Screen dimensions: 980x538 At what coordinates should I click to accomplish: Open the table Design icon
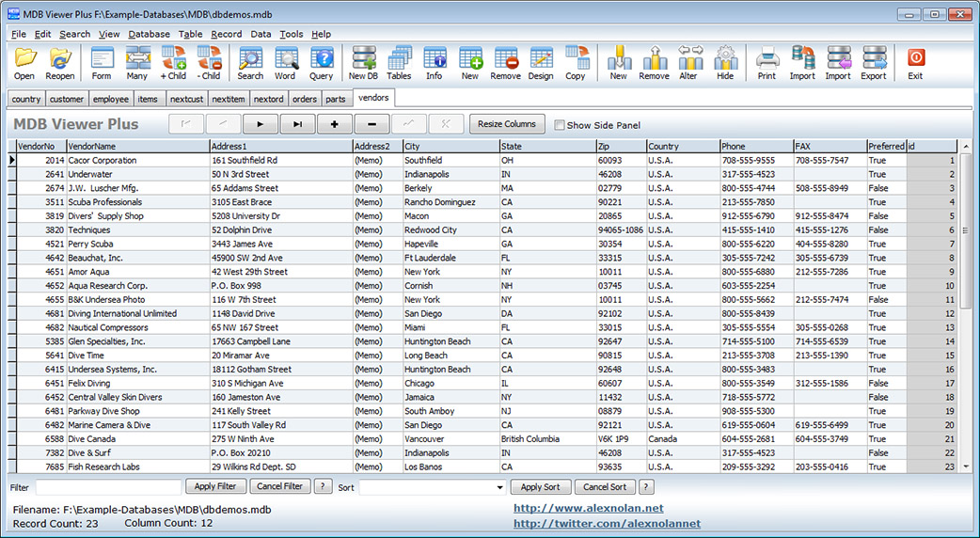click(x=541, y=63)
